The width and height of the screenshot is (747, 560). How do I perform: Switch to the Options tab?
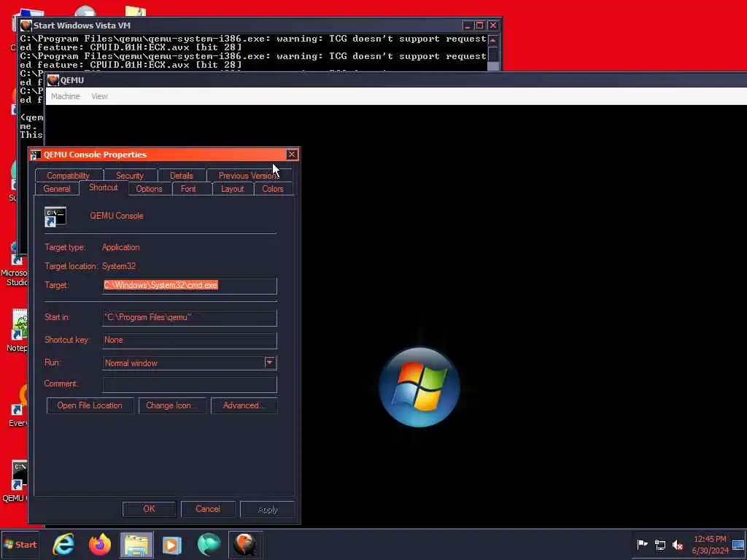[149, 189]
